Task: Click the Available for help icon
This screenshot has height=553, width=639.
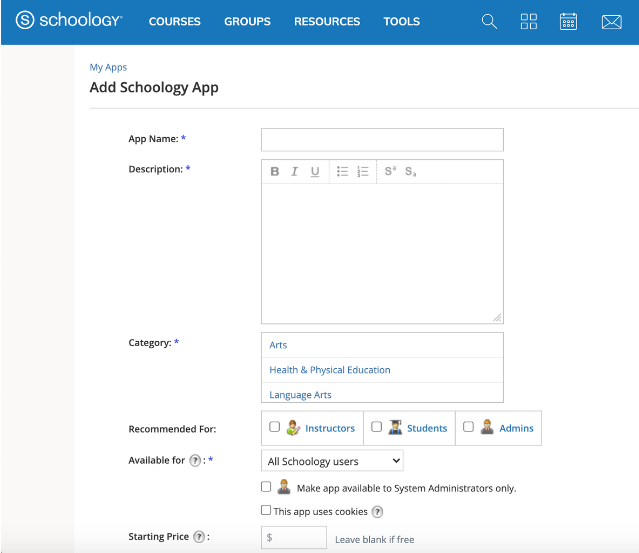Action: click(x=196, y=460)
